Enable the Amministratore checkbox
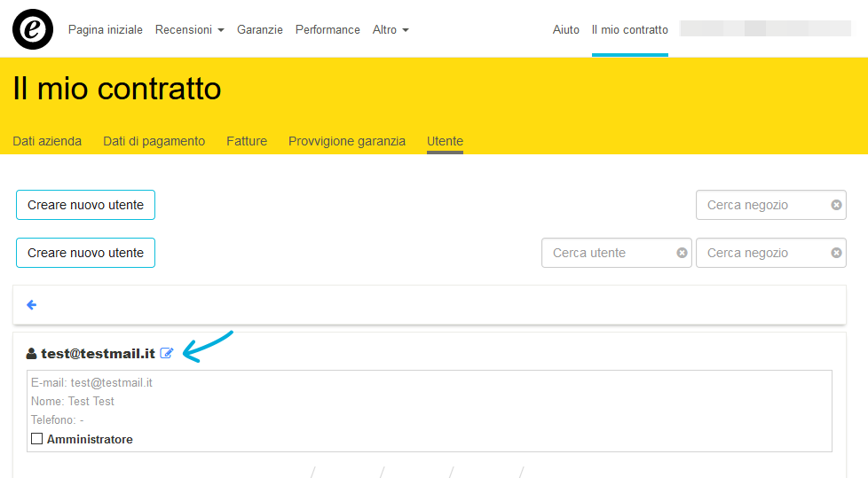The image size is (868, 478). tap(37, 439)
